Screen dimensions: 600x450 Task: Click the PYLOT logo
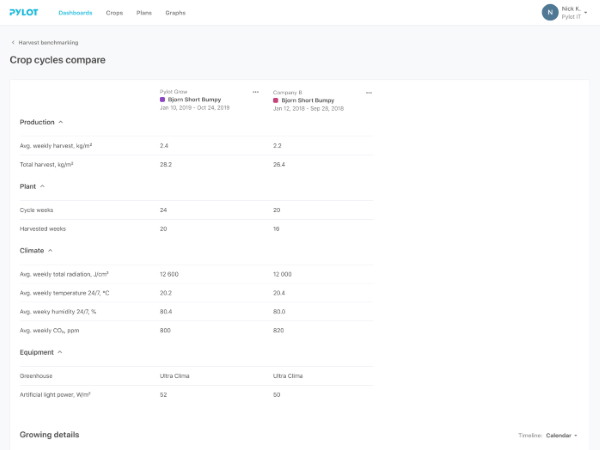[24, 13]
